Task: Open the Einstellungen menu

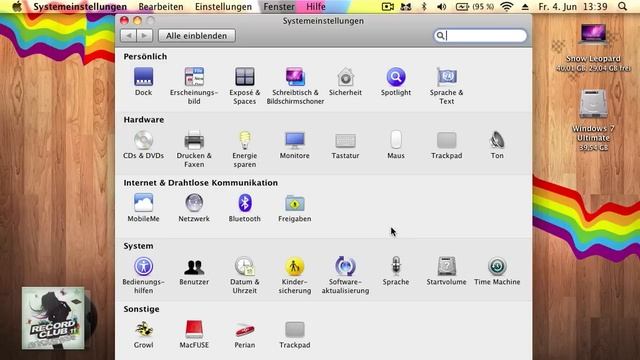Action: 223,7
